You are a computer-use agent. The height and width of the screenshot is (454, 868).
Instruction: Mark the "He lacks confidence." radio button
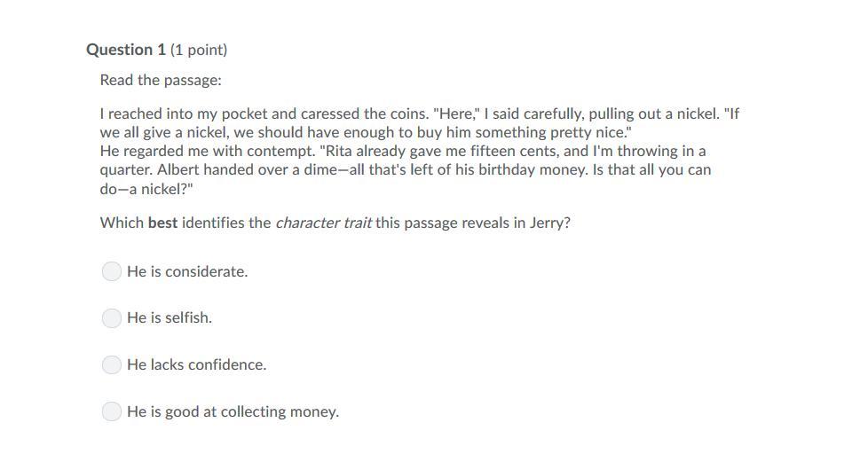click(x=111, y=364)
